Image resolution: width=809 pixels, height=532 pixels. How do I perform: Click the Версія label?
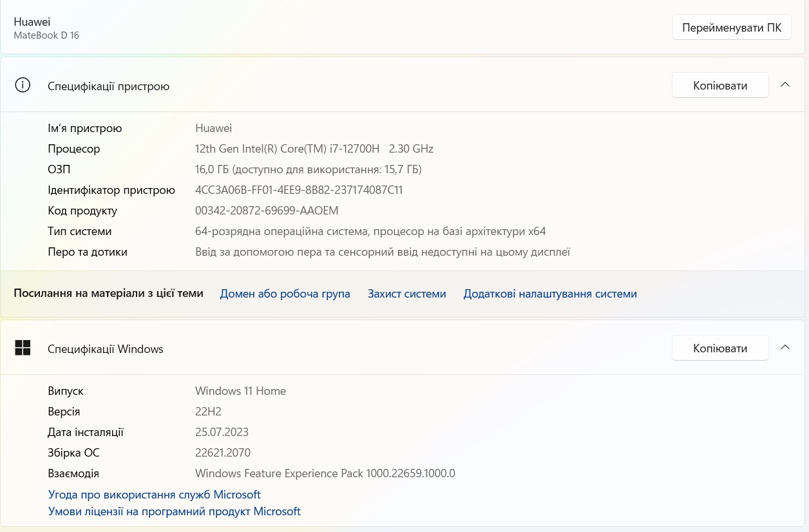pyautogui.click(x=64, y=412)
